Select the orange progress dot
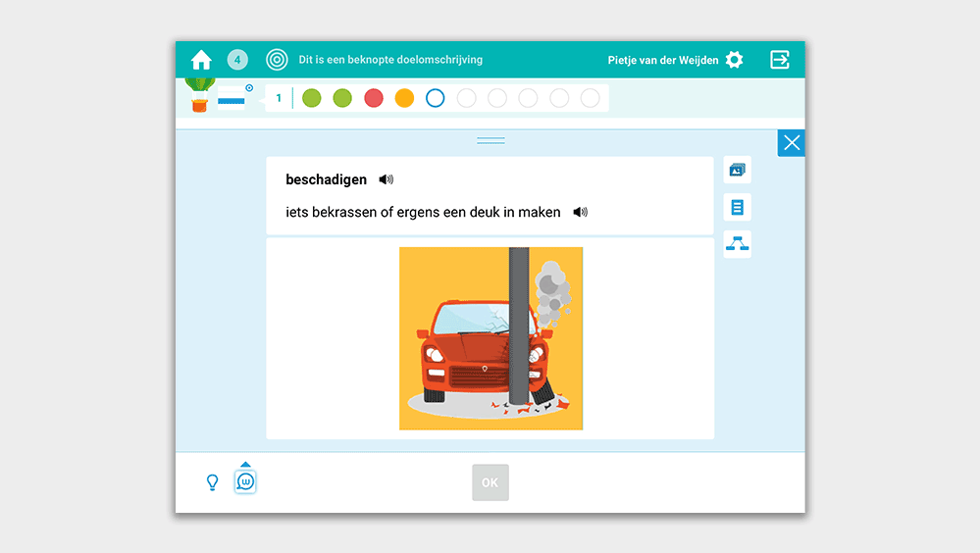The image size is (980, 553). (404, 98)
